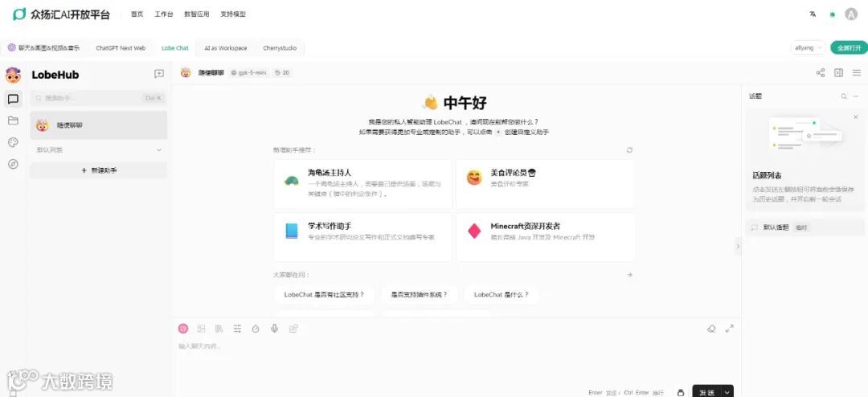Open the AI painting palette icon

click(14, 142)
